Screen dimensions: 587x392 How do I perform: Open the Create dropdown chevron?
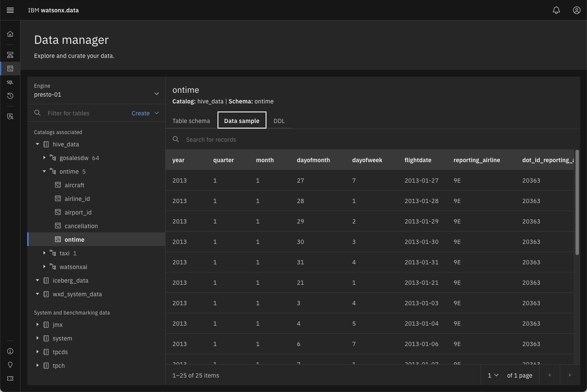[157, 113]
